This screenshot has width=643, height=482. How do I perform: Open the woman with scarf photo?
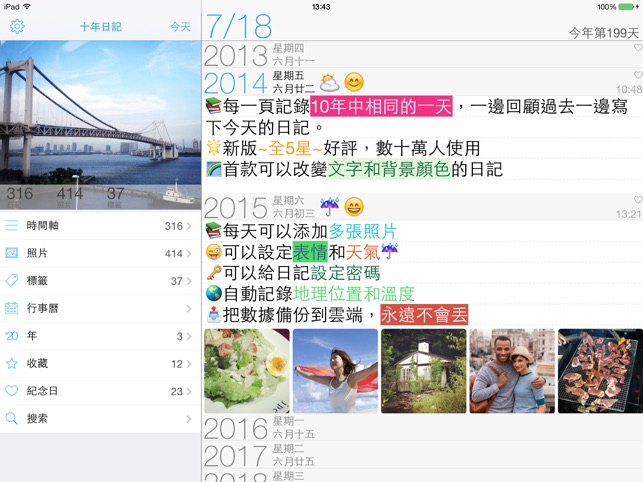tap(335, 371)
